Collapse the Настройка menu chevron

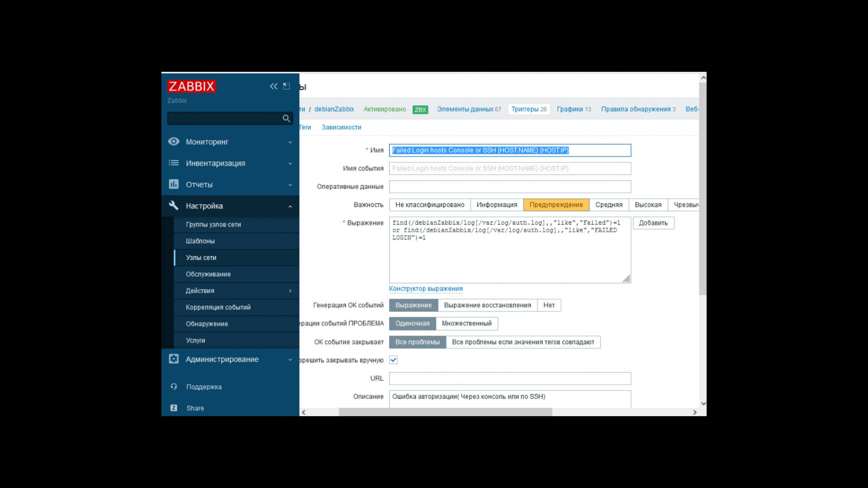click(x=290, y=206)
